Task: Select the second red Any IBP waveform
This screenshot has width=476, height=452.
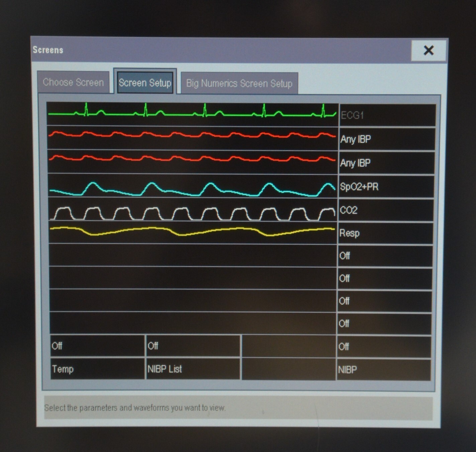Action: 192,162
